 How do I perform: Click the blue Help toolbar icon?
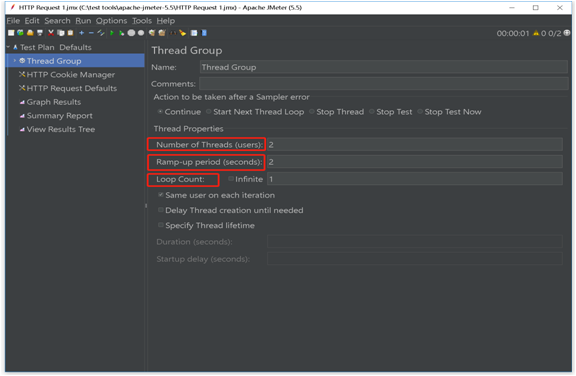coord(204,33)
